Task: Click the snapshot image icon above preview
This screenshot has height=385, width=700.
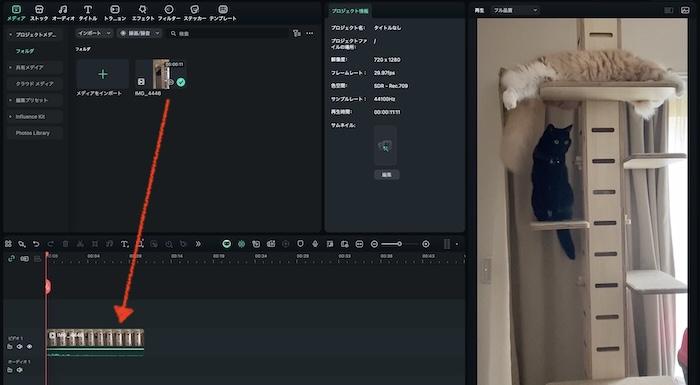Action: tap(685, 10)
